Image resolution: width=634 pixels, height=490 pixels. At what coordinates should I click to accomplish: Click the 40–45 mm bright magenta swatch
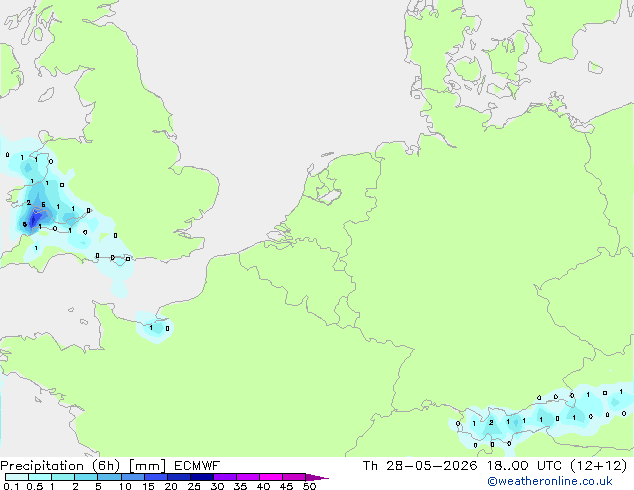click(x=271, y=477)
